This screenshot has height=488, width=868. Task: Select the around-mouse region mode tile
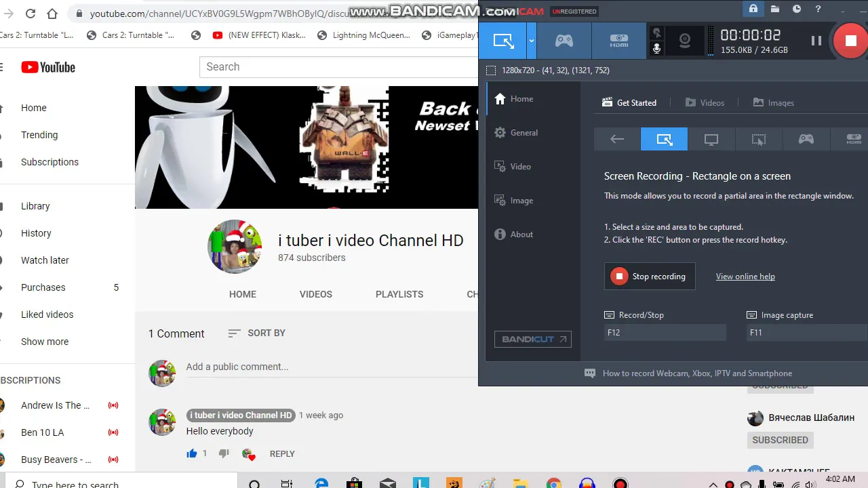759,139
